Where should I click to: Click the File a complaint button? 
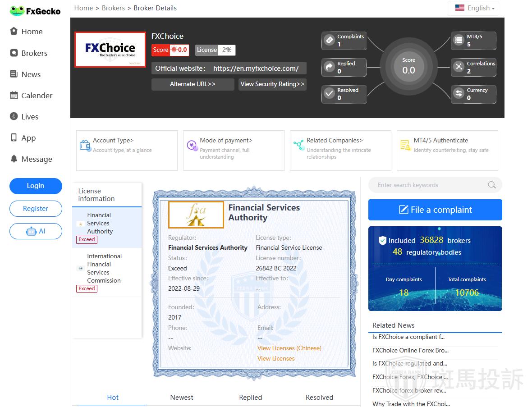click(435, 210)
